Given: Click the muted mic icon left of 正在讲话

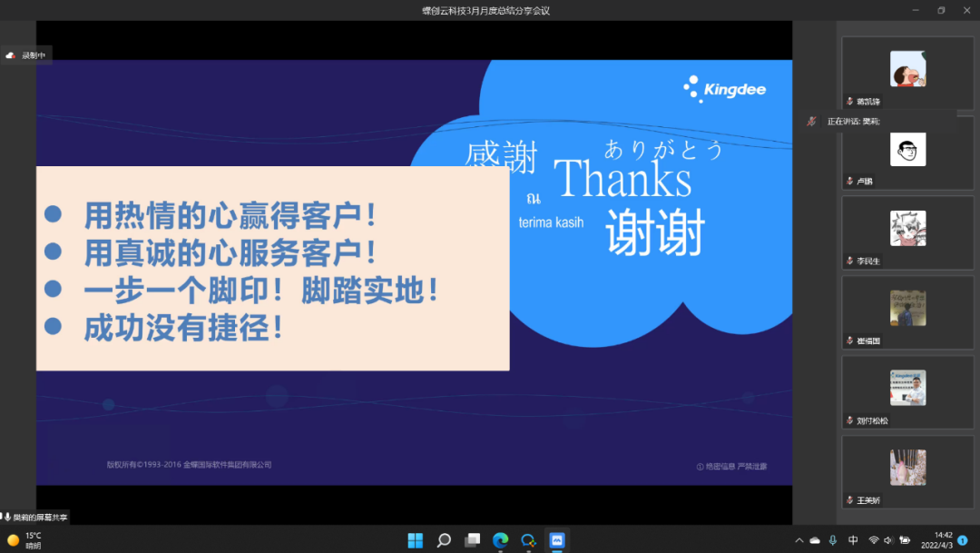Looking at the screenshot, I should [811, 122].
